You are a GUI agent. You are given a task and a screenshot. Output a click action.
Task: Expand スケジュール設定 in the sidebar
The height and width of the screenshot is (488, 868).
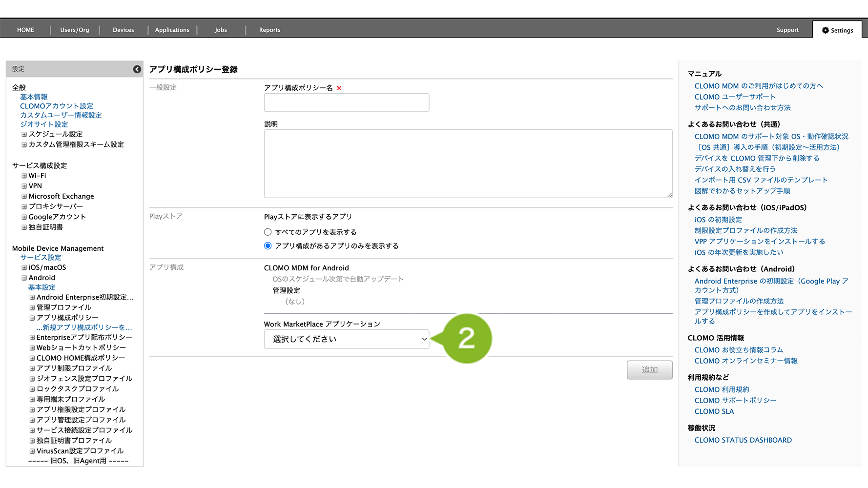(x=24, y=134)
